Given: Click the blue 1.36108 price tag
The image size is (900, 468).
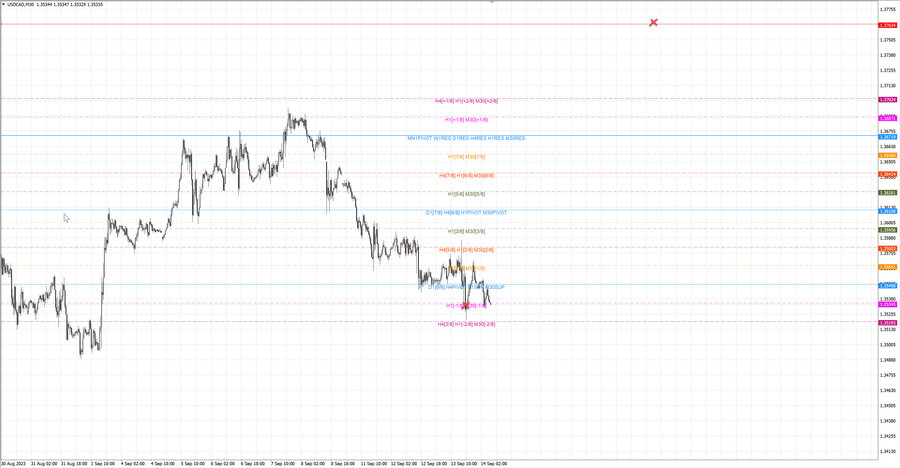Looking at the screenshot, I should [888, 211].
